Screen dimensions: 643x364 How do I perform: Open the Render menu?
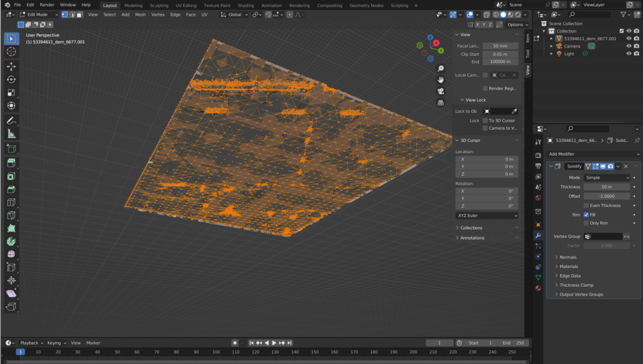point(47,5)
